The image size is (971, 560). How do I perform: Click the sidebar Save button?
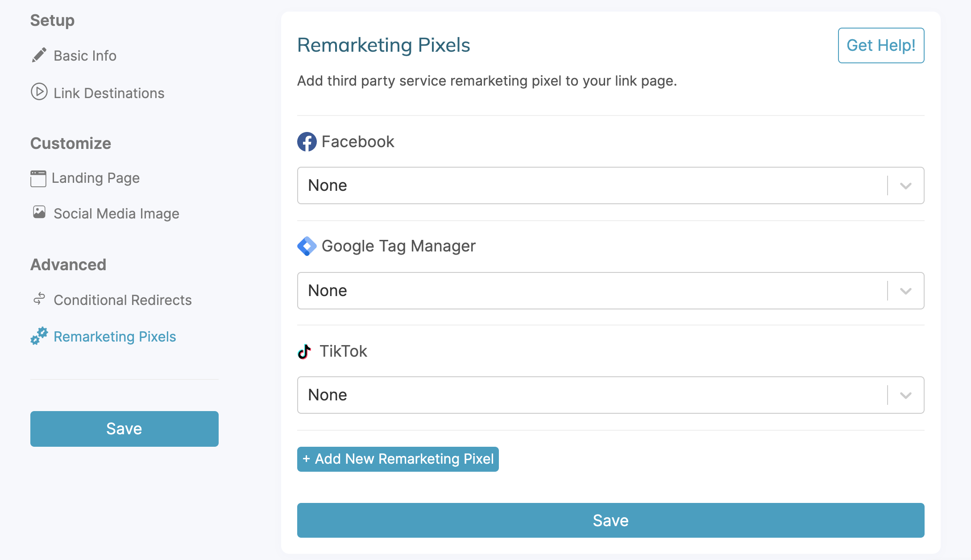[124, 429]
